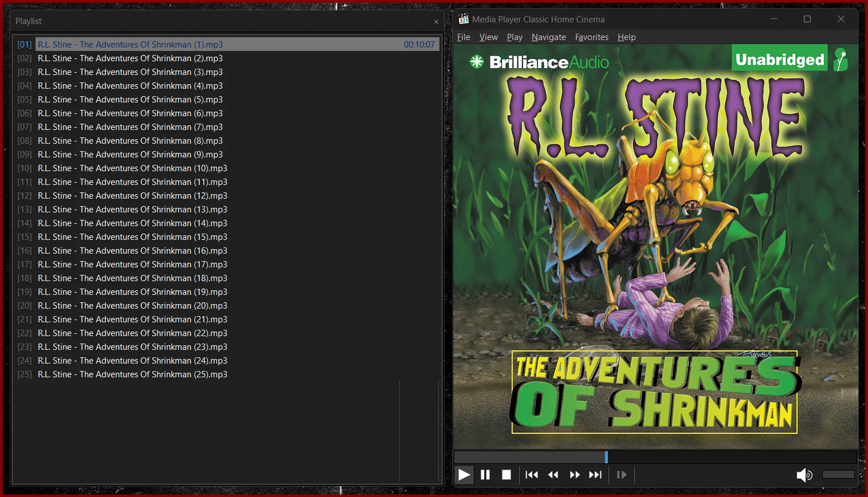
Task: Mute audio using the speaker icon
Action: pos(804,475)
